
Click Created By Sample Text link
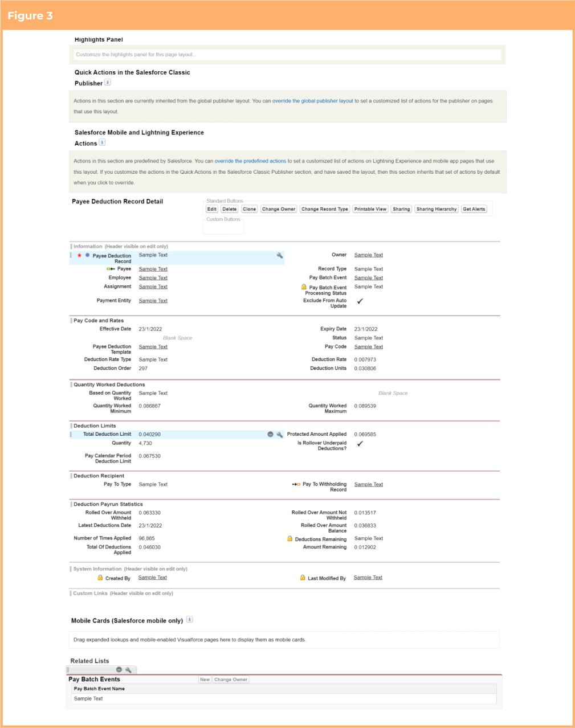pos(153,578)
